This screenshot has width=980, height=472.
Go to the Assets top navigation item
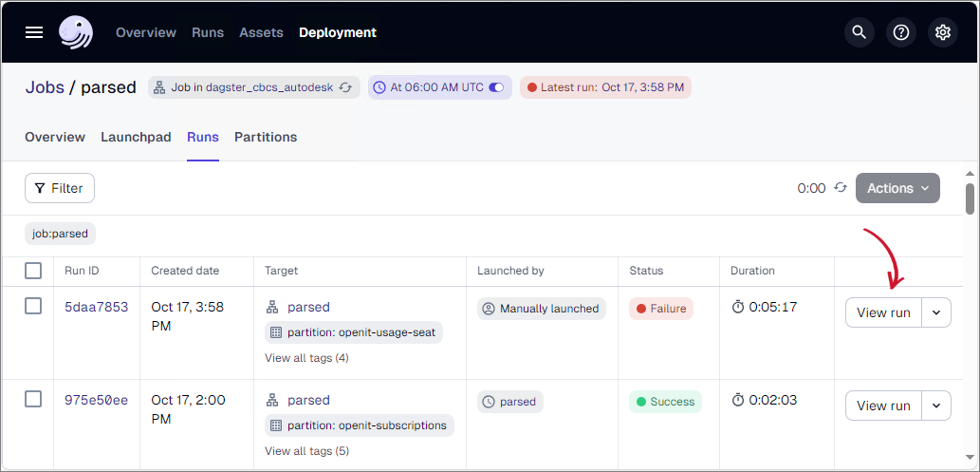click(x=261, y=32)
